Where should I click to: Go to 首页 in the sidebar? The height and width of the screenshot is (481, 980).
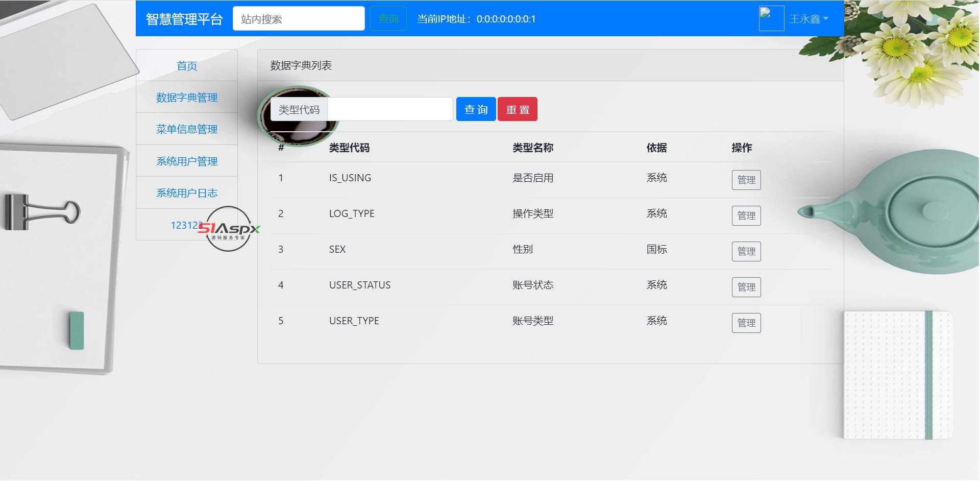[187, 66]
